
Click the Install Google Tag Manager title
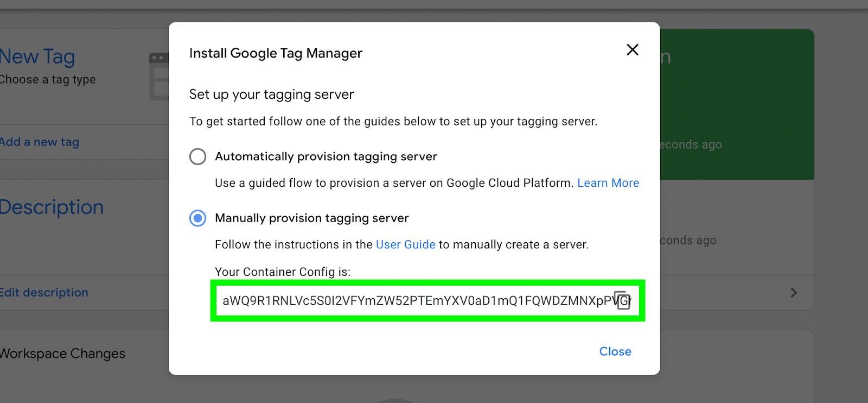(x=276, y=53)
